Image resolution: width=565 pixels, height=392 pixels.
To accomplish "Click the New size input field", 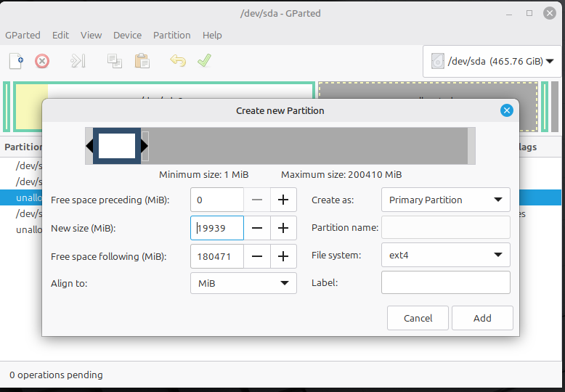I will click(x=217, y=228).
